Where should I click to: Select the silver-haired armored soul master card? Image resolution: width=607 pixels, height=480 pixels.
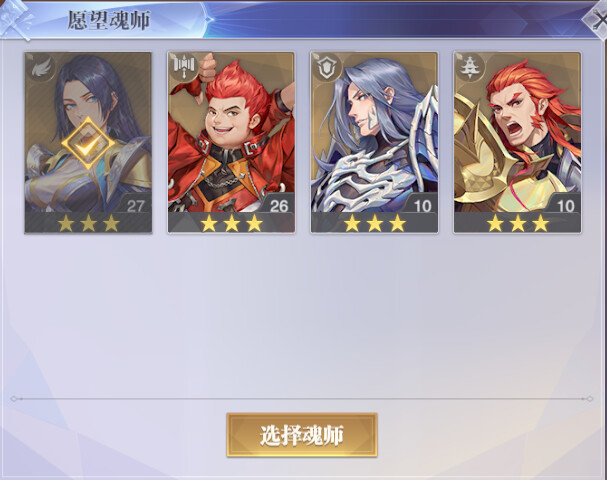[x=374, y=143]
